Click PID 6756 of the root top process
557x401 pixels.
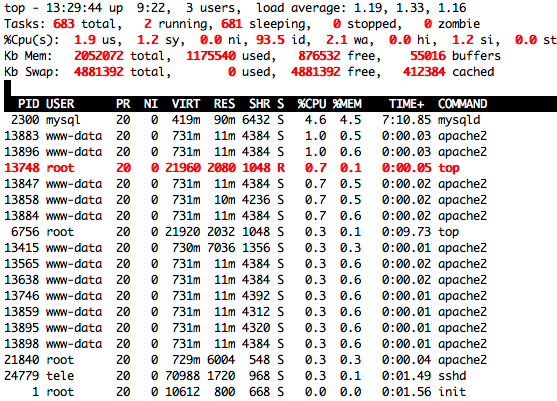pyautogui.click(x=25, y=232)
